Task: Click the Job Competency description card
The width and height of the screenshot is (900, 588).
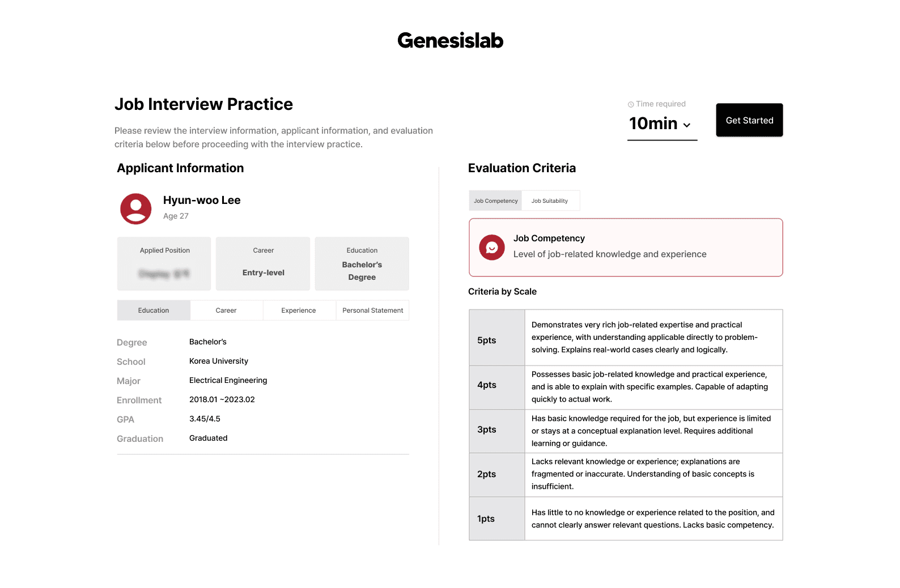Action: click(626, 248)
